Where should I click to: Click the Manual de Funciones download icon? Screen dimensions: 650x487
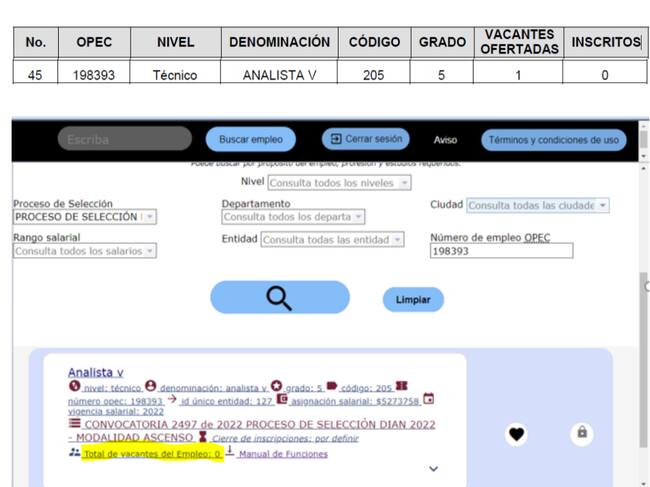(229, 453)
